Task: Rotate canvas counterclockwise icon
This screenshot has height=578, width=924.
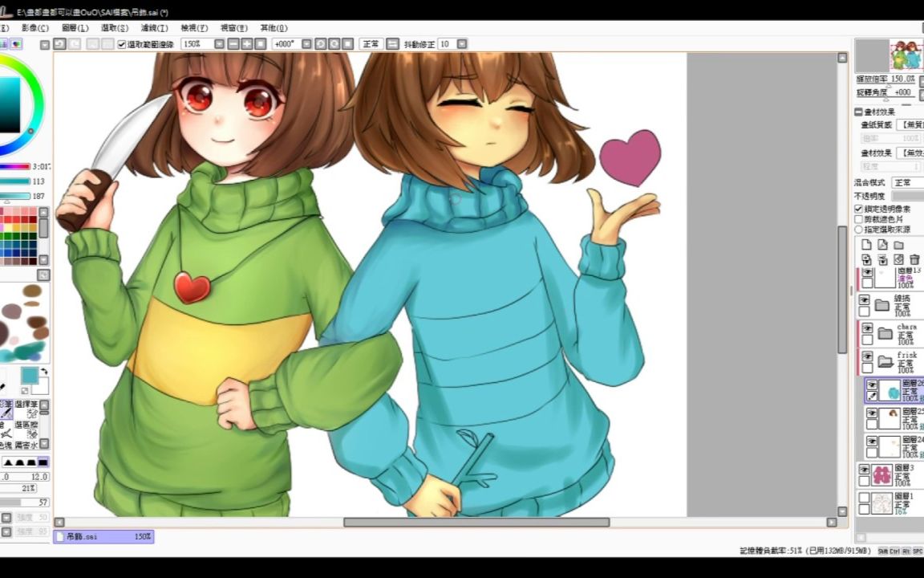Action: (x=321, y=44)
